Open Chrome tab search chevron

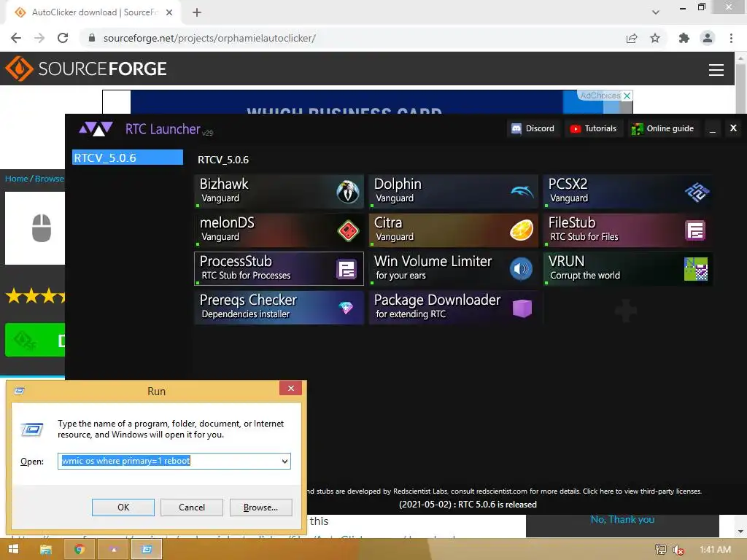pyautogui.click(x=656, y=12)
